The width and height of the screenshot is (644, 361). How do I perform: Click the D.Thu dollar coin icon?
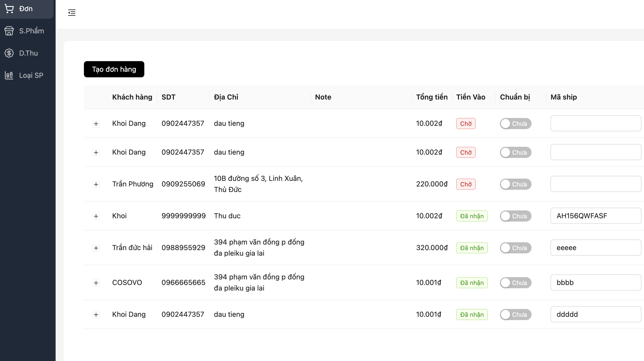(9, 53)
